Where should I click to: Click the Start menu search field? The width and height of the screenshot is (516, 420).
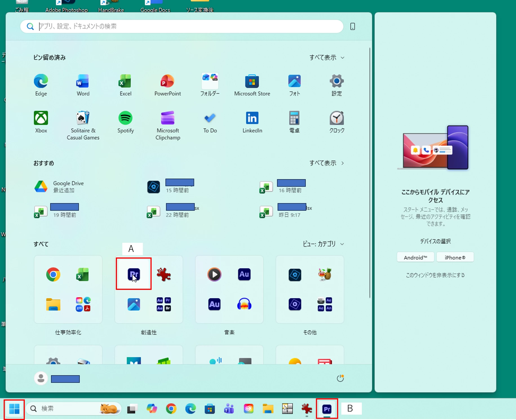pos(182,26)
